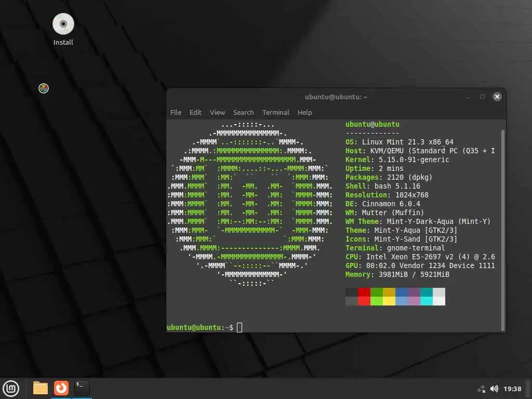Click the 'Host: KVM/QEMU' line
The height and width of the screenshot is (399, 532).
(x=420, y=151)
